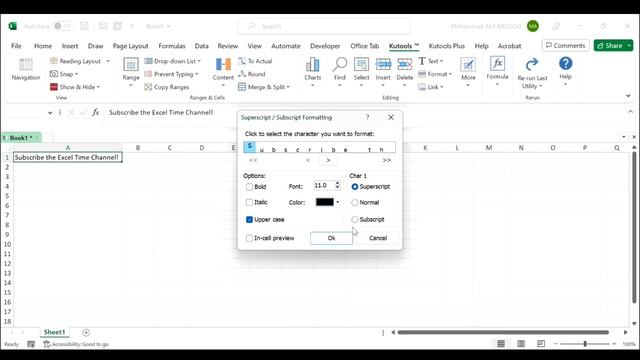The width and height of the screenshot is (640, 360).
Task: Add a new sheet with plus icon
Action: click(86, 333)
